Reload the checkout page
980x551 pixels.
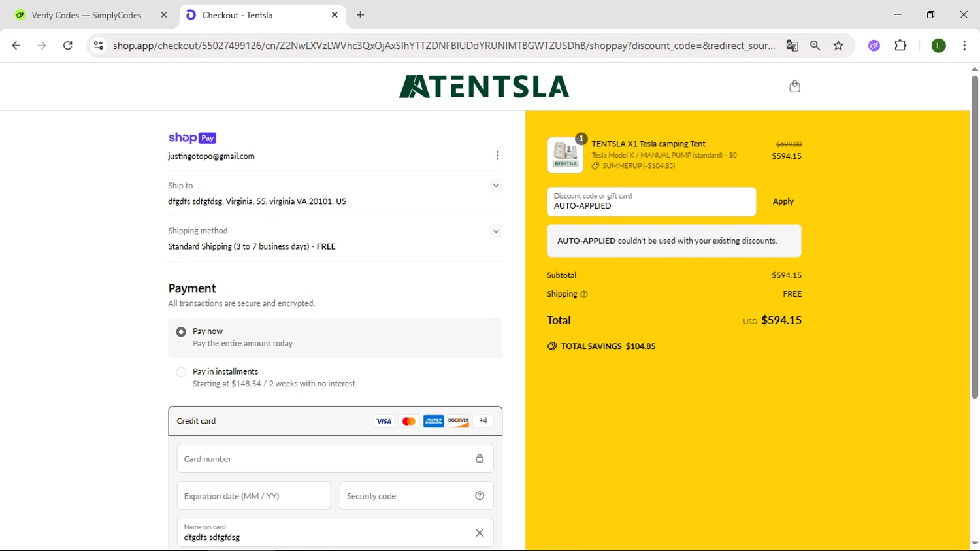pyautogui.click(x=67, y=45)
